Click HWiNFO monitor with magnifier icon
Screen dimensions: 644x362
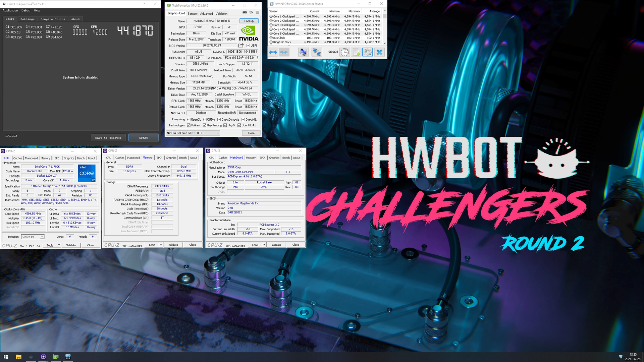[x=303, y=52]
